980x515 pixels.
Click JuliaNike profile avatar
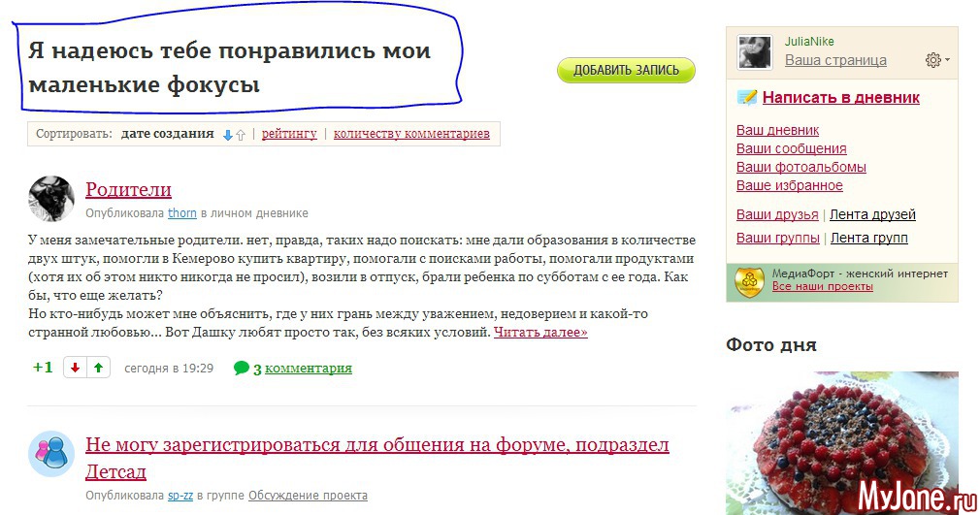pos(755,52)
